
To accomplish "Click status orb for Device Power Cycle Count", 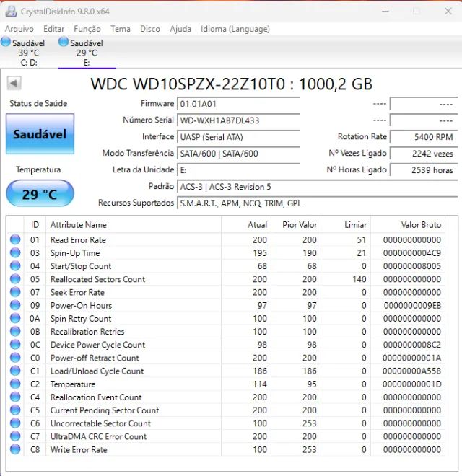I will 15,344.
